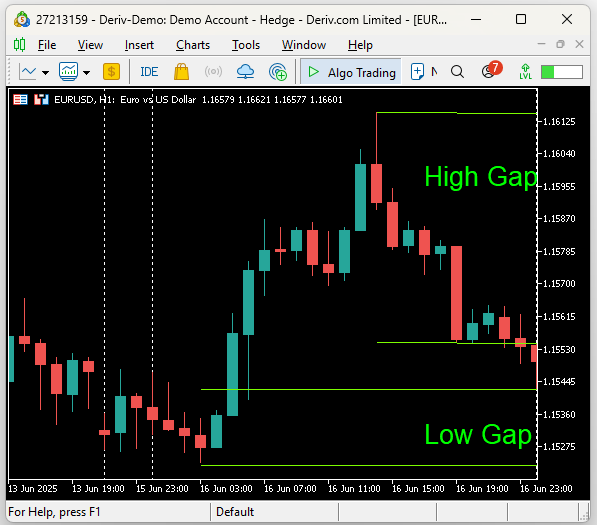Select the Low Gap label on chart
This screenshot has width=597, height=525.
(x=478, y=434)
